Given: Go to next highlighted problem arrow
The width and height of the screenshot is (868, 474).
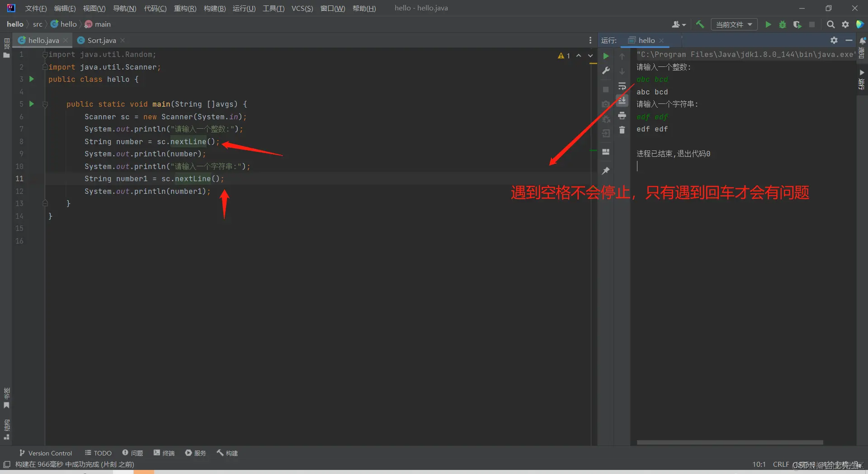Looking at the screenshot, I should pos(590,56).
